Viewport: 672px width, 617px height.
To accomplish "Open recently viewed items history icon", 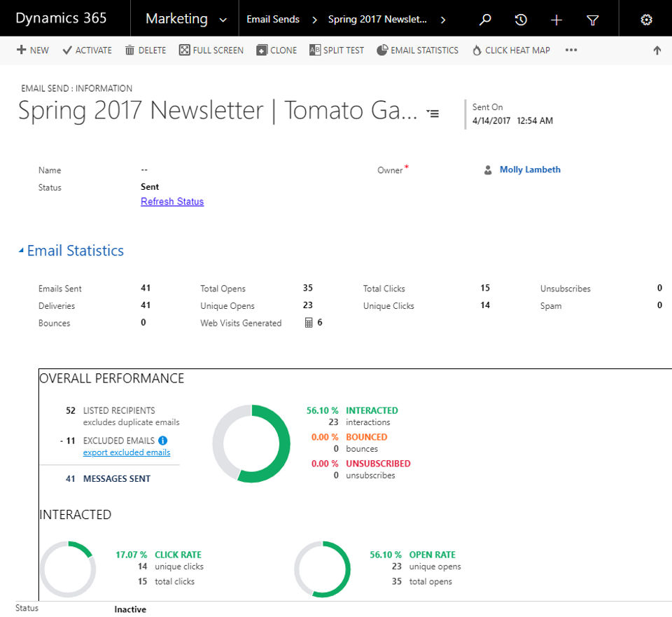I will 521,20.
